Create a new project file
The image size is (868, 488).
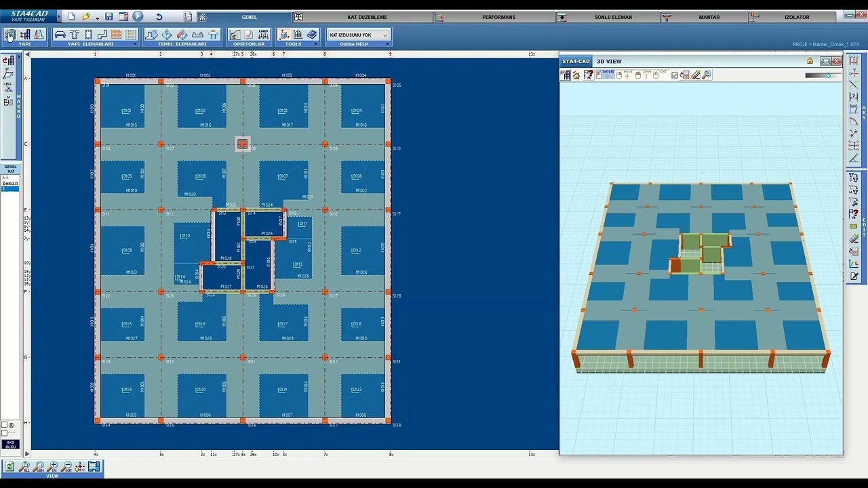click(x=71, y=16)
